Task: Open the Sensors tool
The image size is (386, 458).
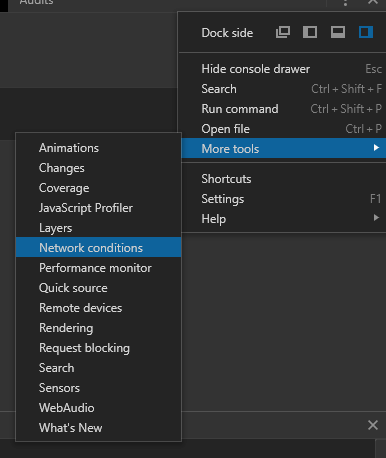Action: pyautogui.click(x=99, y=388)
